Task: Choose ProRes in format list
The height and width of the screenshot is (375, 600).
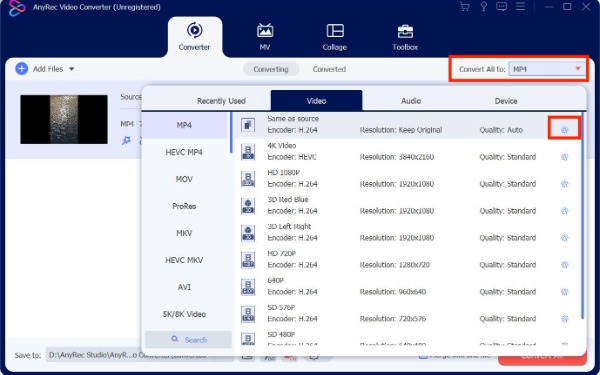Action: pyautogui.click(x=184, y=206)
